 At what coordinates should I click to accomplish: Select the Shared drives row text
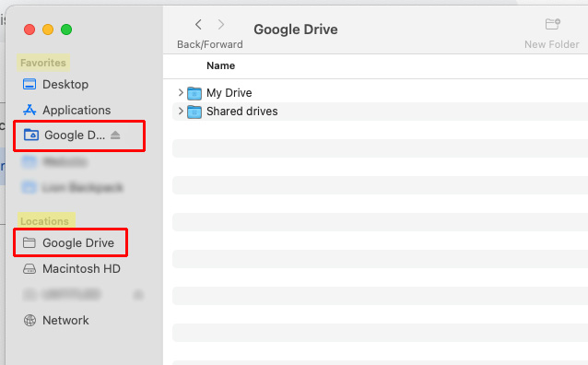242,112
